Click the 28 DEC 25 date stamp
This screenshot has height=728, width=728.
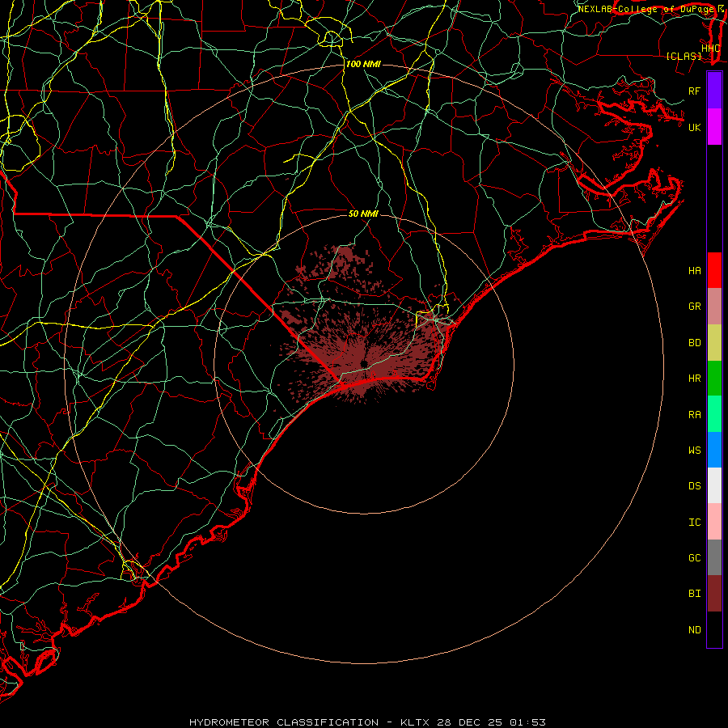tap(470, 722)
